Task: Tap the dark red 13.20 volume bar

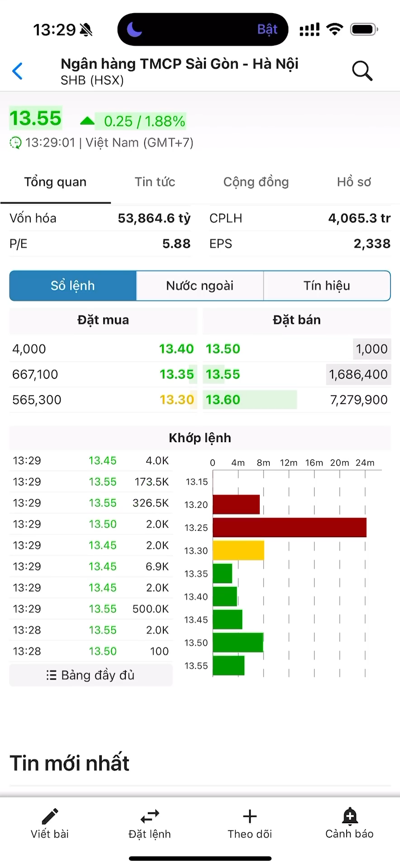Action: tap(236, 505)
